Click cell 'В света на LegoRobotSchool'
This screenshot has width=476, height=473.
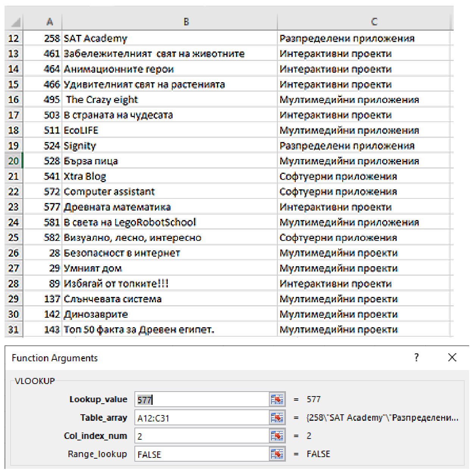click(x=170, y=222)
